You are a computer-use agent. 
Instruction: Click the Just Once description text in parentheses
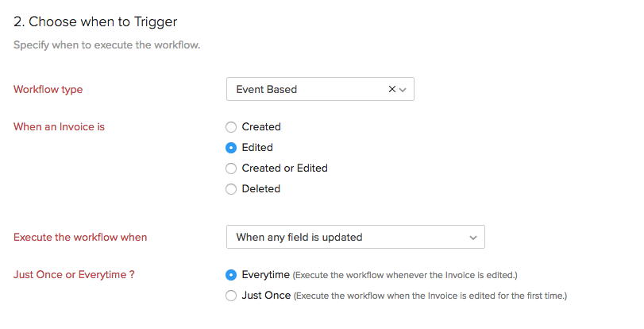point(430,296)
